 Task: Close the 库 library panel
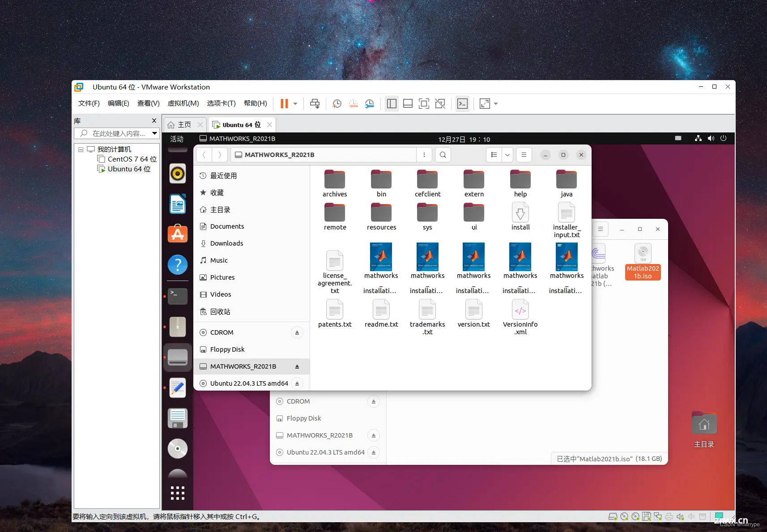coord(154,121)
